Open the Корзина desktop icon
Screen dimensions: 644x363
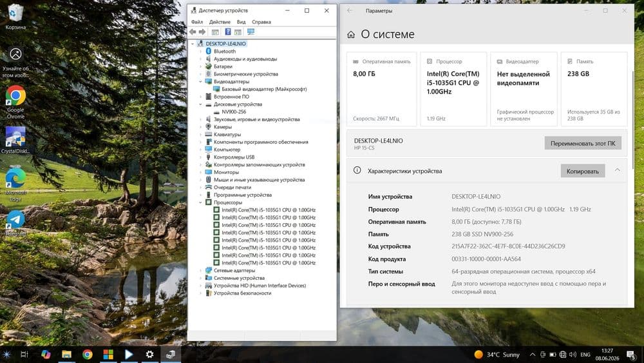click(x=15, y=17)
